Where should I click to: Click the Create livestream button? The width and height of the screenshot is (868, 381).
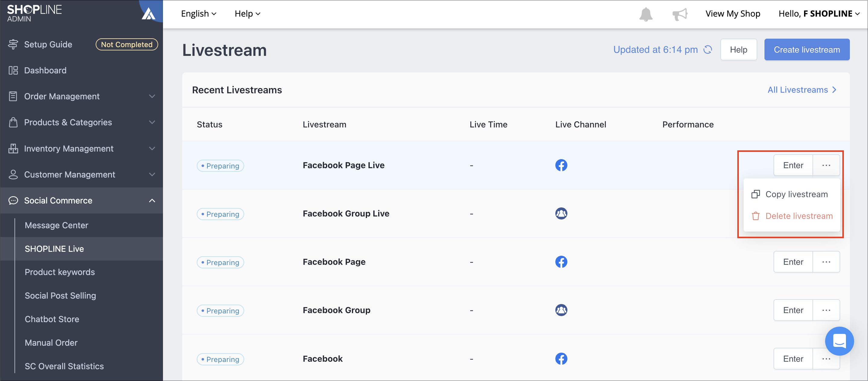[807, 50]
